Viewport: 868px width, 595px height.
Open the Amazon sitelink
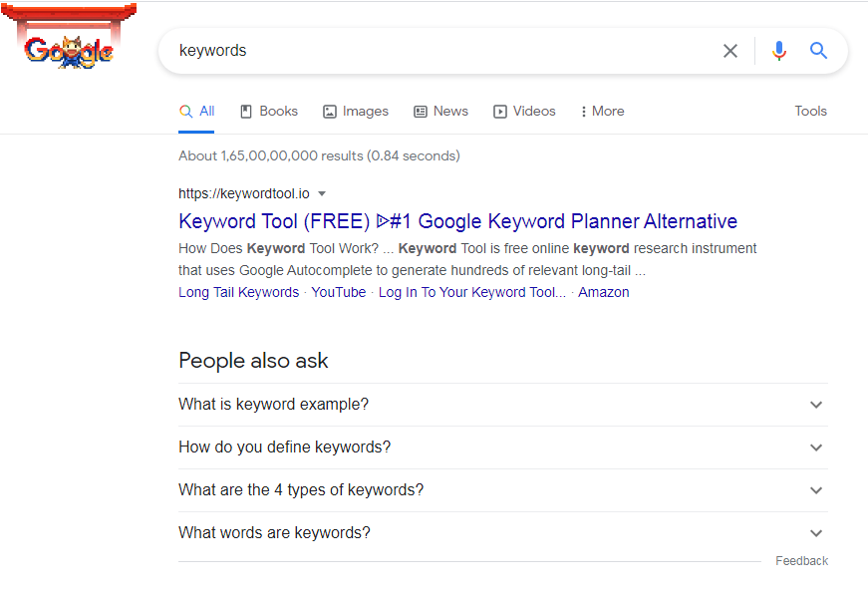pyautogui.click(x=604, y=293)
